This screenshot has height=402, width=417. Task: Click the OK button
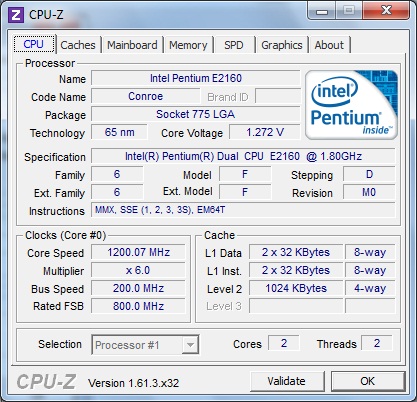[368, 381]
